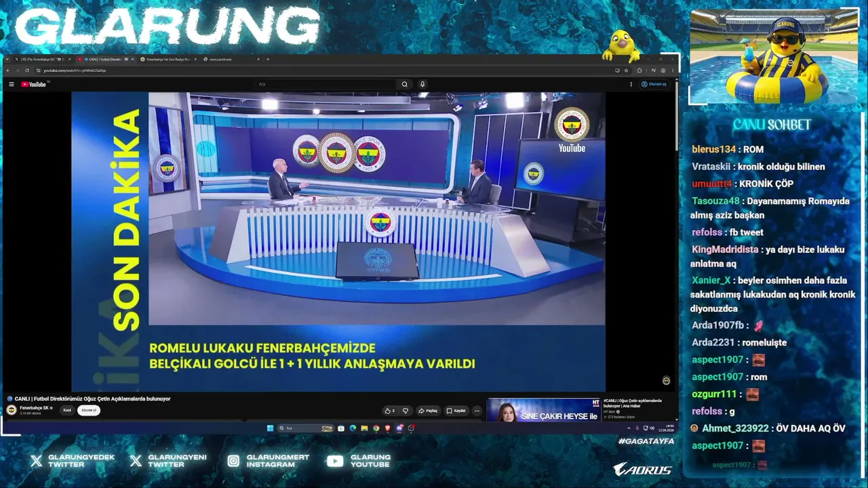The width and height of the screenshot is (868, 488).
Task: Reload the page in the browser
Action: 27,70
